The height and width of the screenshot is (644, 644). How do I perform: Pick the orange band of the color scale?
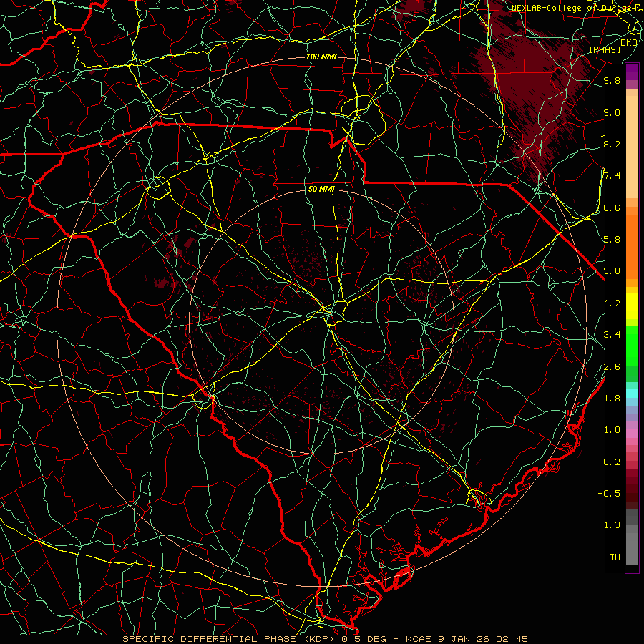[632, 246]
